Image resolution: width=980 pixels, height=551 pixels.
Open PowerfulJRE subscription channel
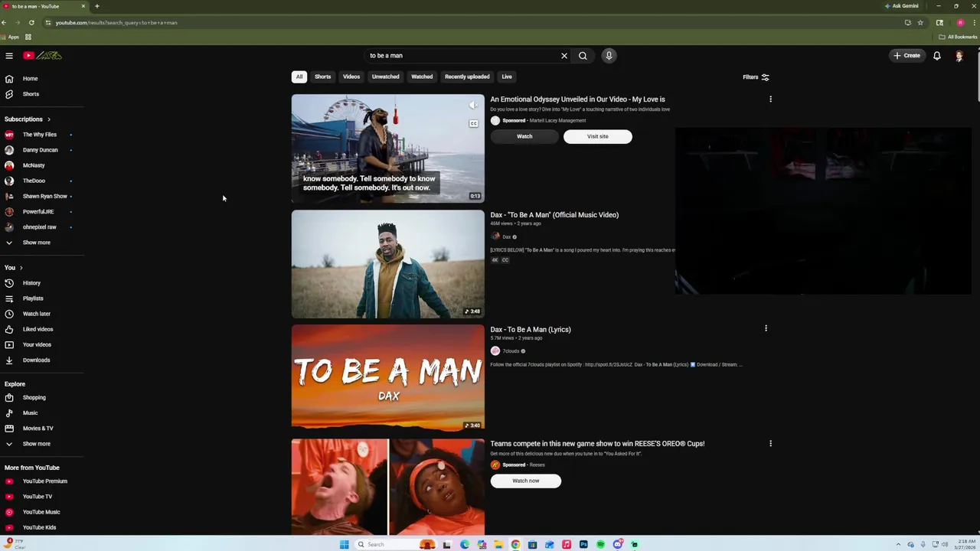(38, 212)
